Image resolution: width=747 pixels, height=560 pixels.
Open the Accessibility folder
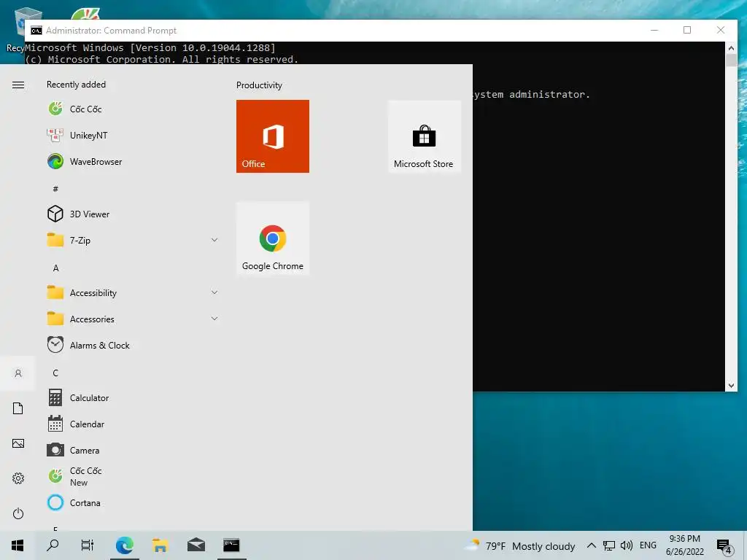pyautogui.click(x=133, y=292)
